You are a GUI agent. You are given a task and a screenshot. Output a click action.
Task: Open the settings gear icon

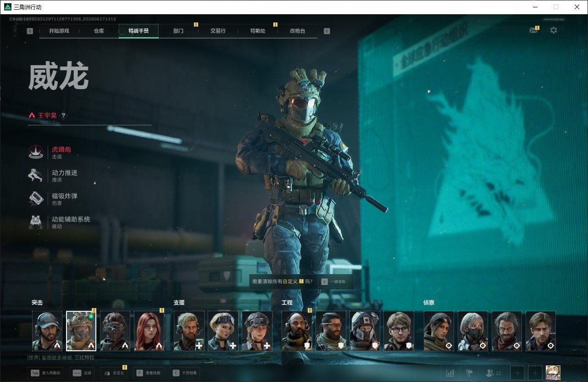554,30
